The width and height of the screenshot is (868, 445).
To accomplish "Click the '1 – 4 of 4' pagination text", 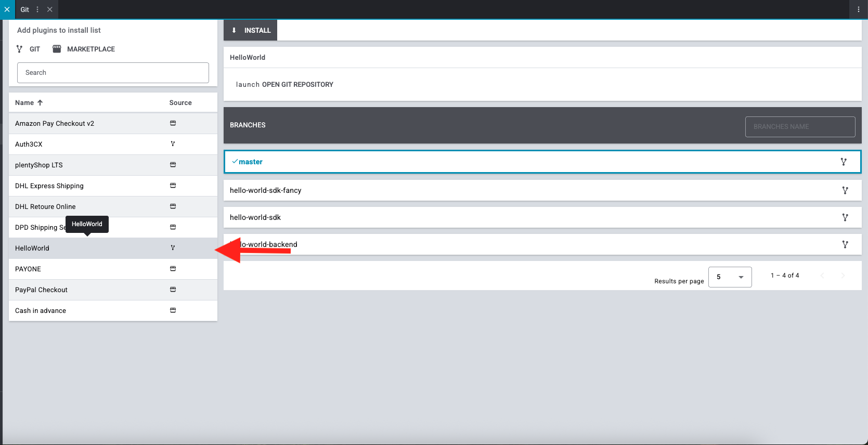I will (785, 276).
